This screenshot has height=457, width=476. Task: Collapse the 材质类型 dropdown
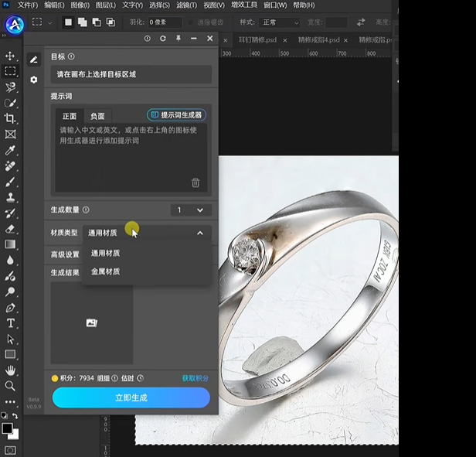(x=200, y=233)
